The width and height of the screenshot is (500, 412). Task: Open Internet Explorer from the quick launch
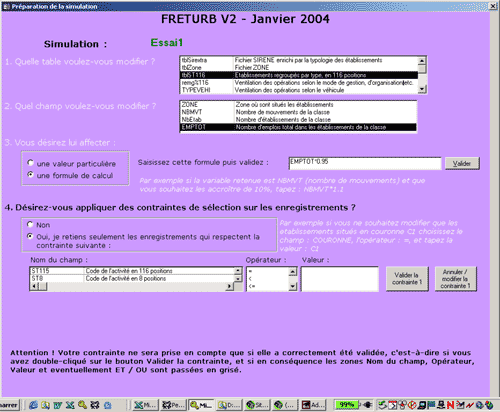click(33, 405)
